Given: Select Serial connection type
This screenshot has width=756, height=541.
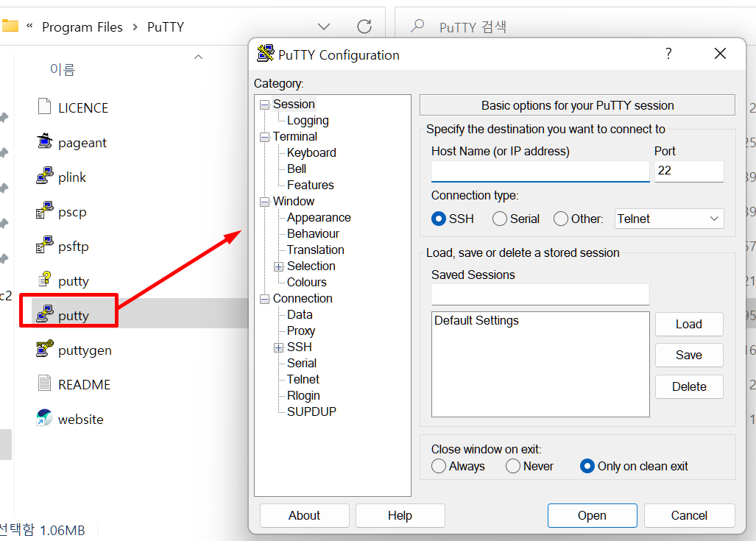Looking at the screenshot, I should coord(500,219).
